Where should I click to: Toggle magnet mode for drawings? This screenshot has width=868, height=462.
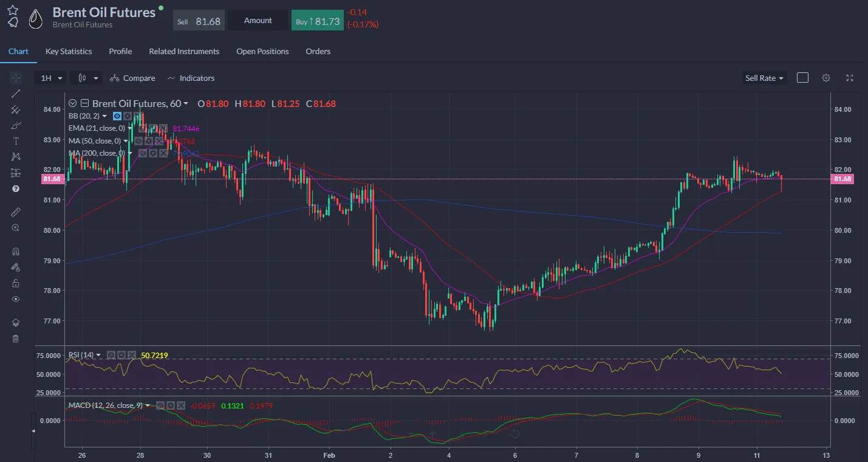[16, 252]
